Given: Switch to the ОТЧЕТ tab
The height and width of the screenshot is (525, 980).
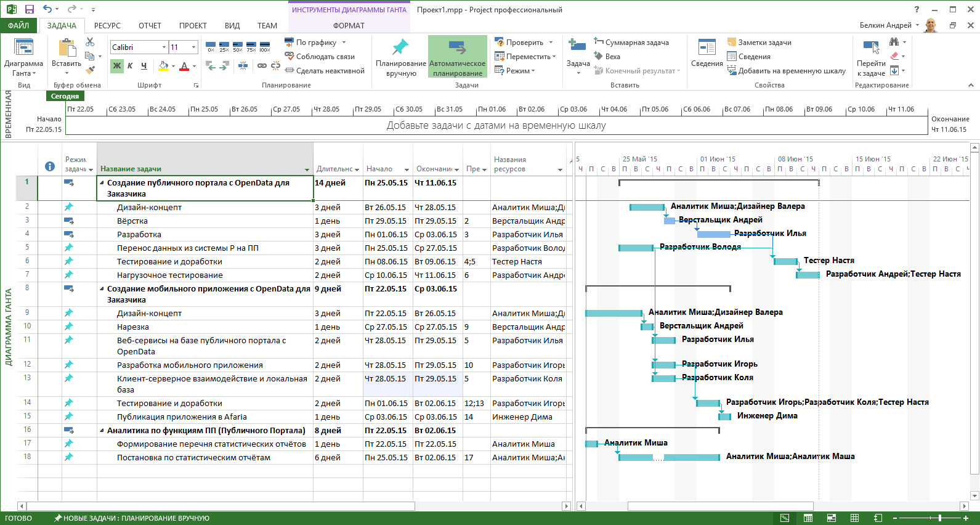Looking at the screenshot, I should [150, 25].
